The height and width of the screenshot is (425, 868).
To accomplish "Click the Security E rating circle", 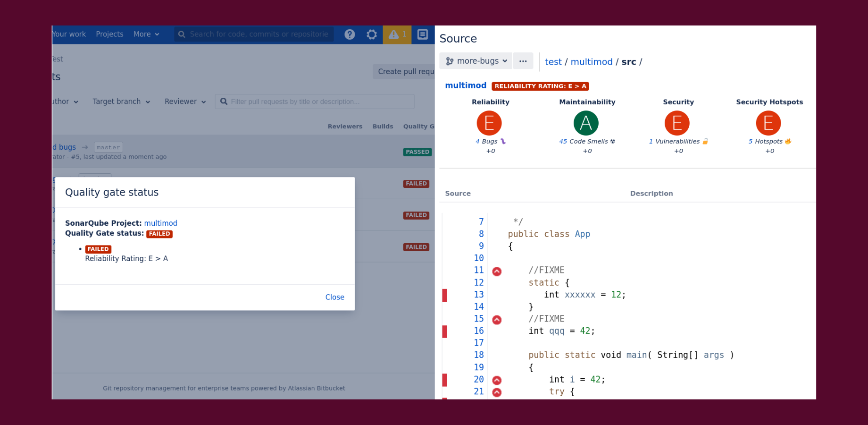I will click(677, 123).
